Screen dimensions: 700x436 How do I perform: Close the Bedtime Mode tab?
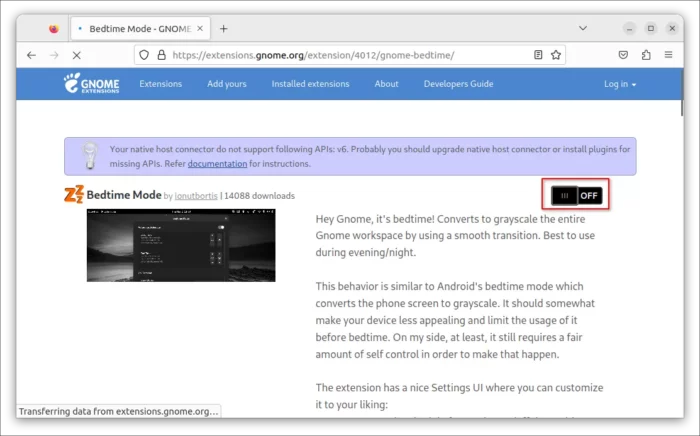point(200,29)
